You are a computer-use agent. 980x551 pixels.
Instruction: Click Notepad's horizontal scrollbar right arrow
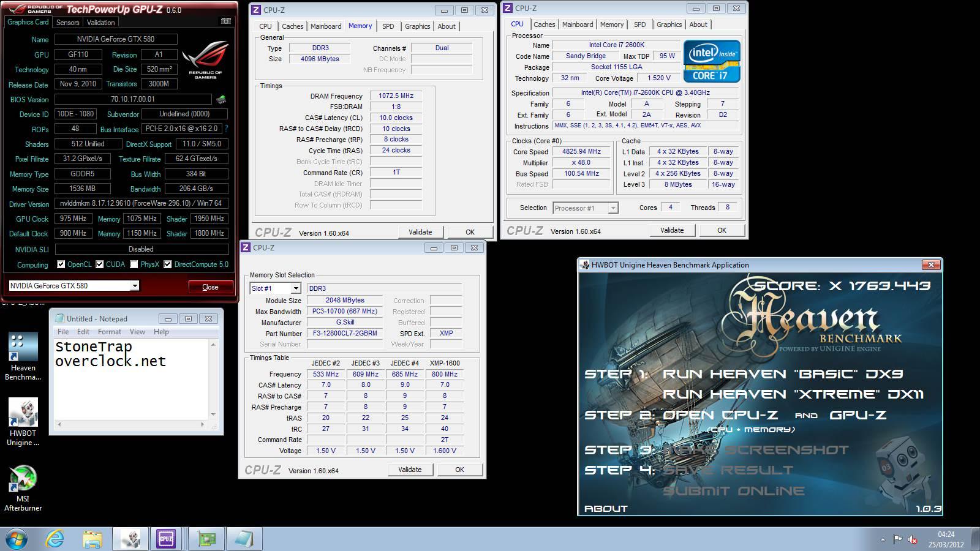pyautogui.click(x=202, y=424)
